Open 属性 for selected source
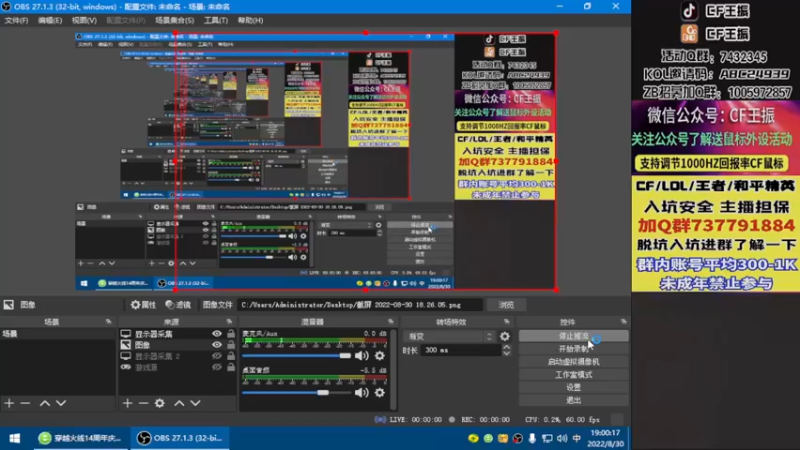 [x=143, y=305]
